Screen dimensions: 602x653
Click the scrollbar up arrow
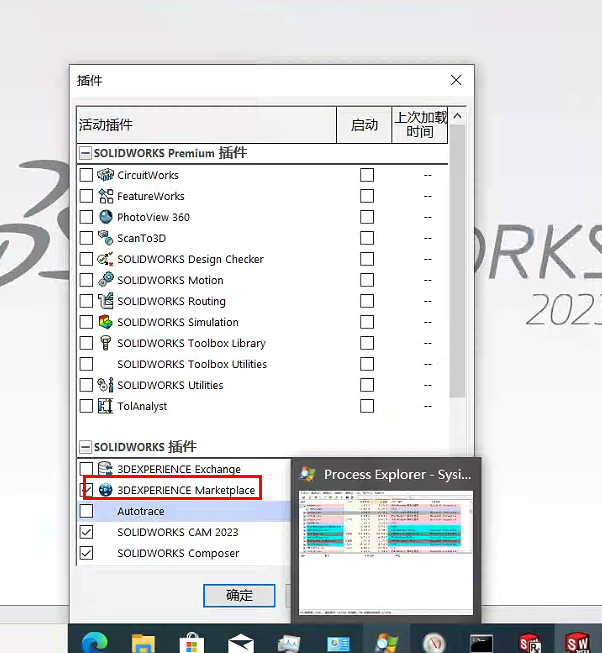[457, 116]
